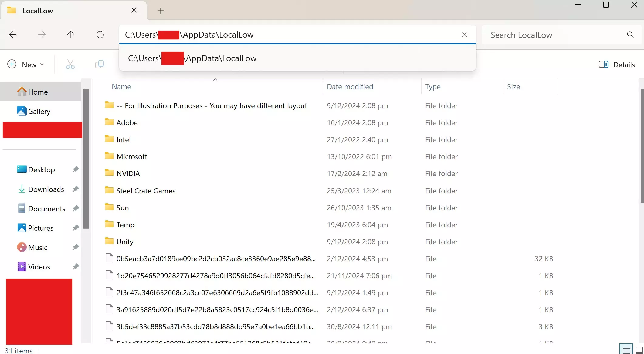Select the LocalLow tab
Image resolution: width=644 pixels, height=354 pixels.
pos(38,11)
